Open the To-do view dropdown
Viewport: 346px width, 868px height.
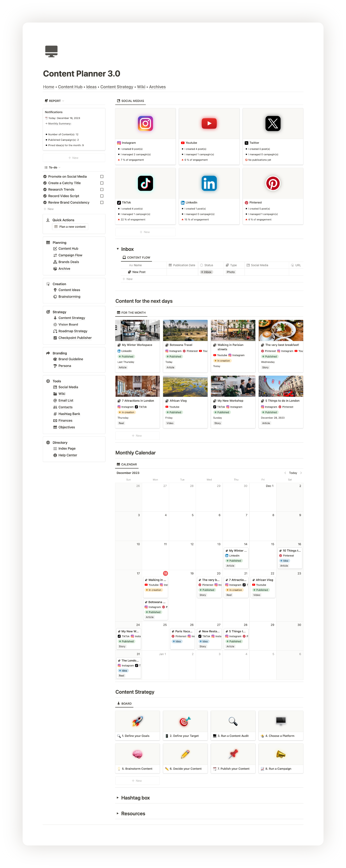[x=53, y=167]
